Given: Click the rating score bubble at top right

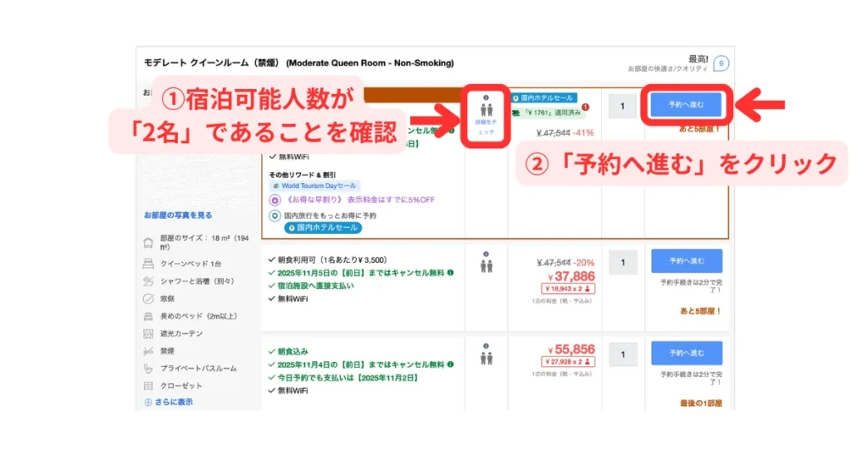Looking at the screenshot, I should pyautogui.click(x=720, y=64).
